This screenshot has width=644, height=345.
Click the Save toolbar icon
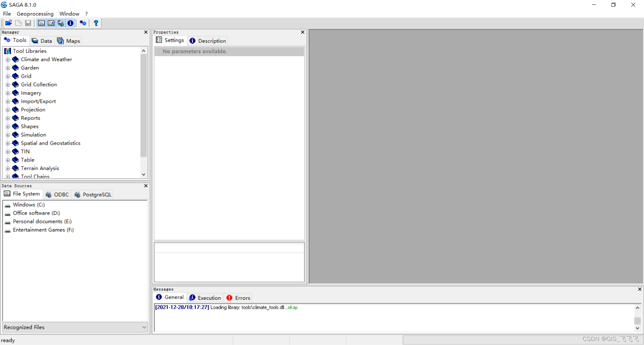click(28, 23)
